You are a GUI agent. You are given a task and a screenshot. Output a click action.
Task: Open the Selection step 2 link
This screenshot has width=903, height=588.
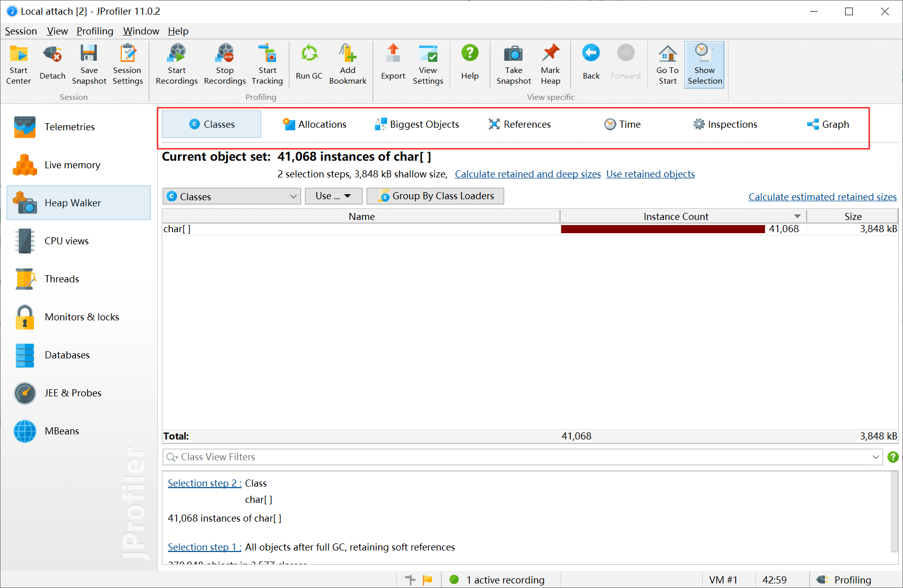[204, 483]
